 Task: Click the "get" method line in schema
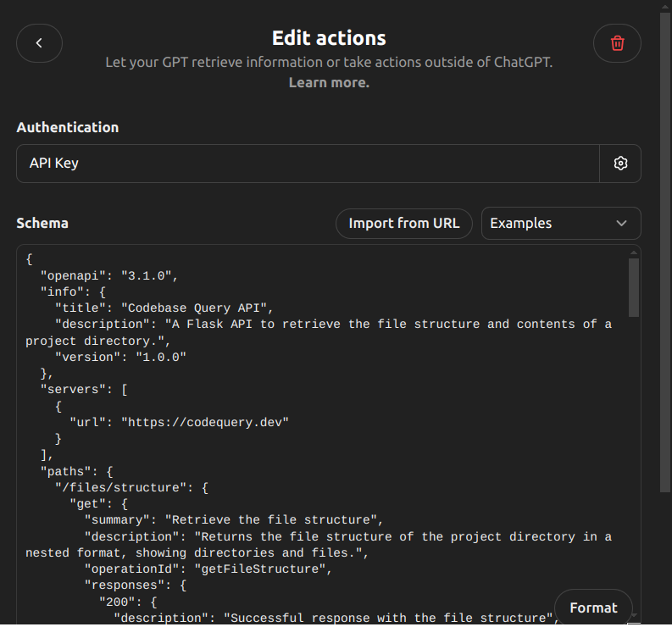[97, 503]
